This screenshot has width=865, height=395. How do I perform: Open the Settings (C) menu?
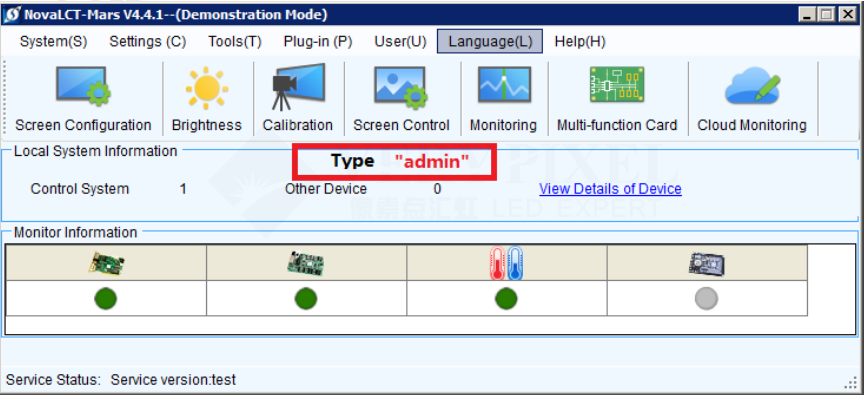click(148, 42)
